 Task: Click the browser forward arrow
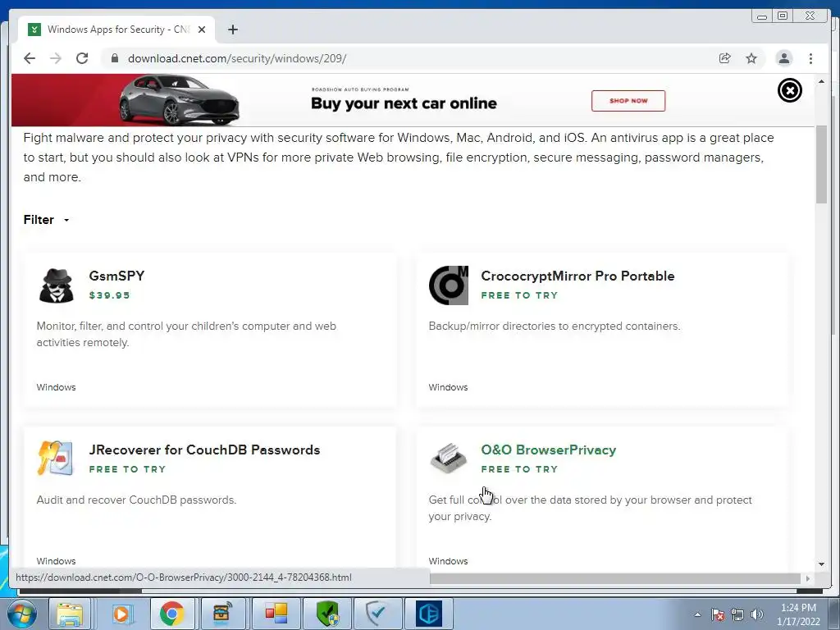(x=56, y=58)
